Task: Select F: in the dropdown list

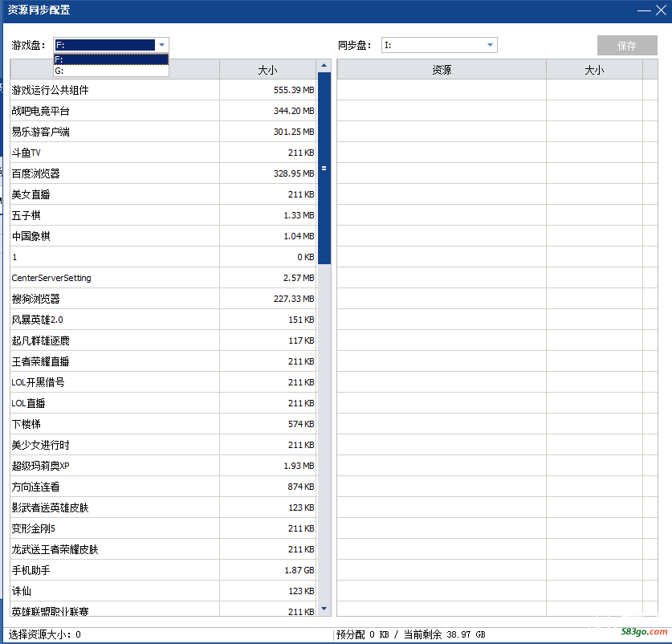Action: point(111,59)
